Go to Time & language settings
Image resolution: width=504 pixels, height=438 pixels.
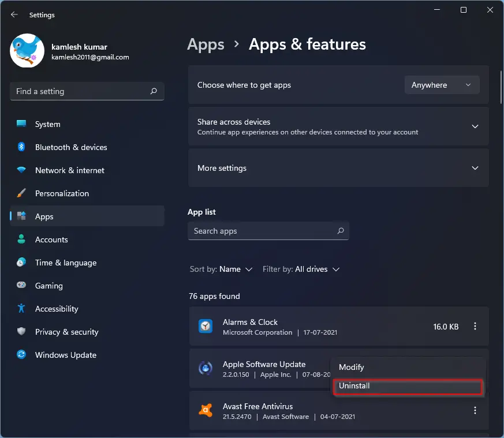87,263
